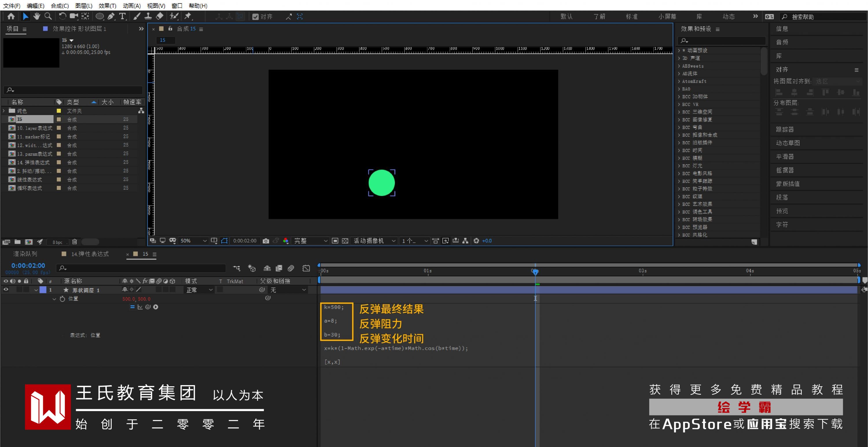Click the trash delete icon in the project panel
868x447 pixels.
[x=74, y=242]
